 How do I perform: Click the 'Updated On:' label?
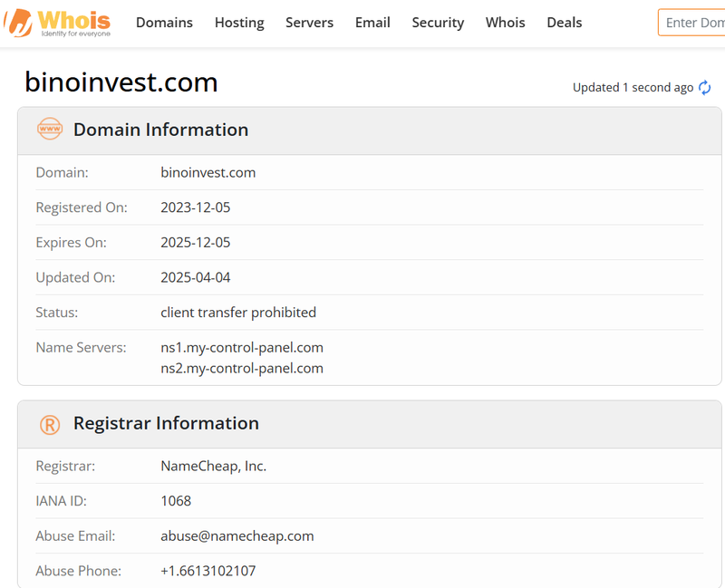point(75,277)
